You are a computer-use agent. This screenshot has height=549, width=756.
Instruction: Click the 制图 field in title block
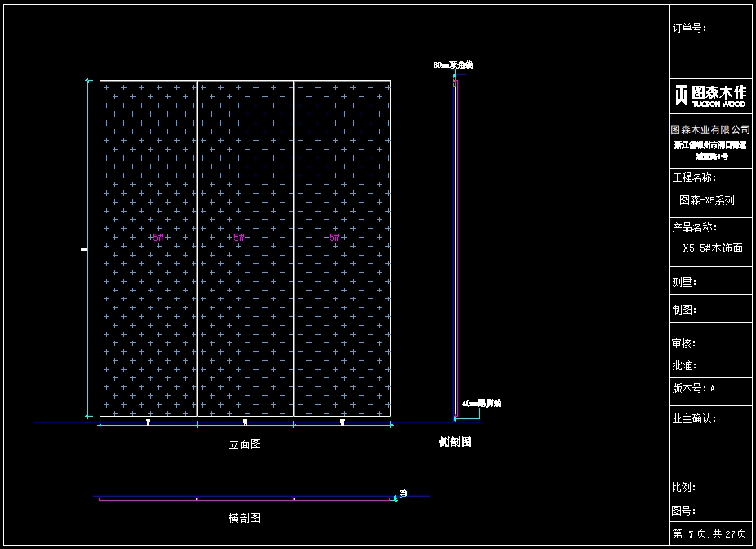tap(684, 310)
